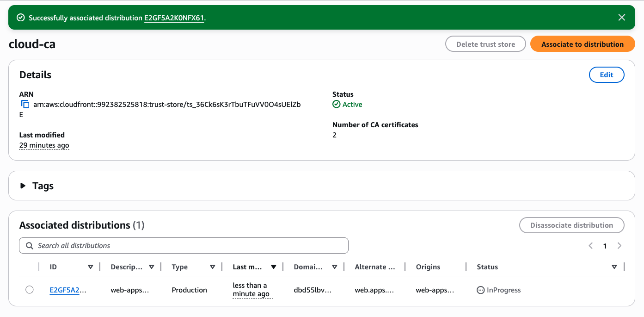This screenshot has width=644, height=317.
Task: Click the next page arrow
Action: click(x=619, y=246)
